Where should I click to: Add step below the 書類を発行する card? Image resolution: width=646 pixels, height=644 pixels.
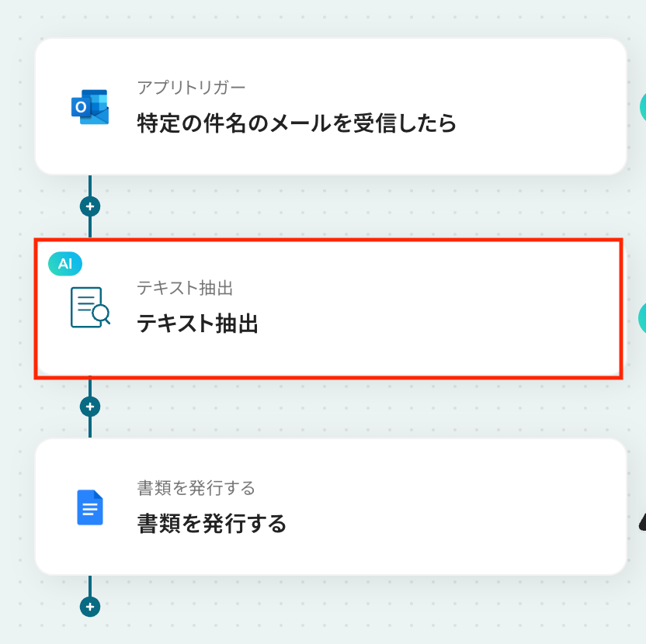(x=90, y=607)
